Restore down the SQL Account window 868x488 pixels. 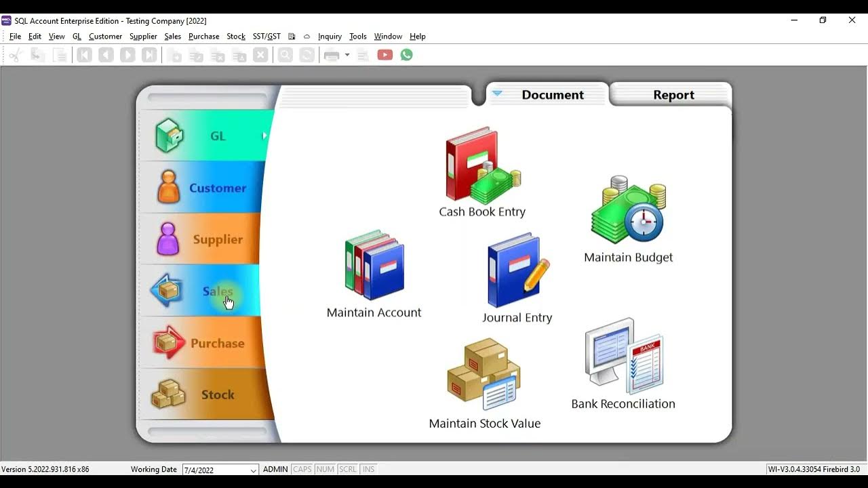coord(823,20)
